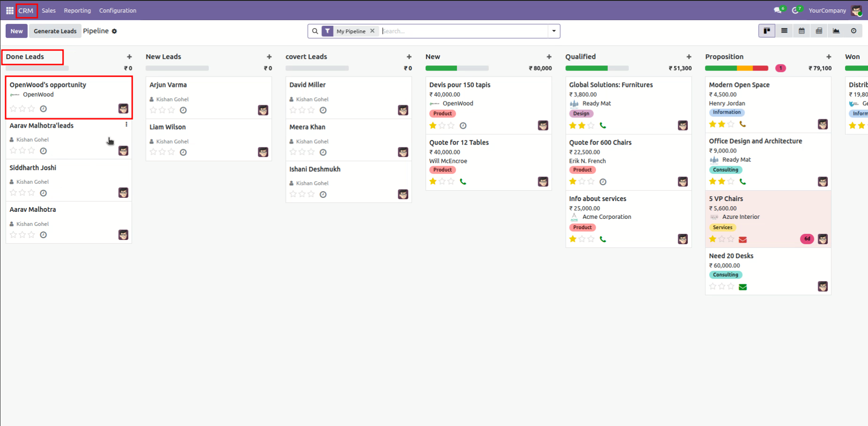
Task: Open Quote for 12 Tables opportunity
Action: pyautogui.click(x=489, y=163)
